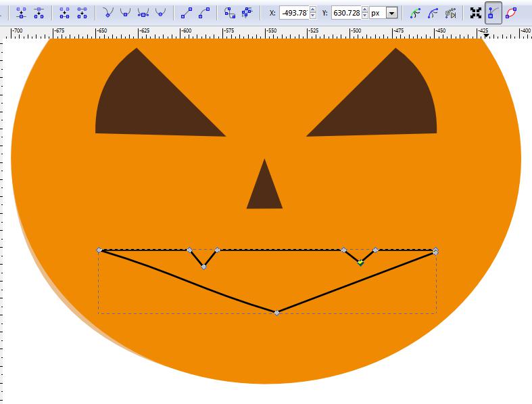
Task: Click the object to path icon
Action: [230, 12]
